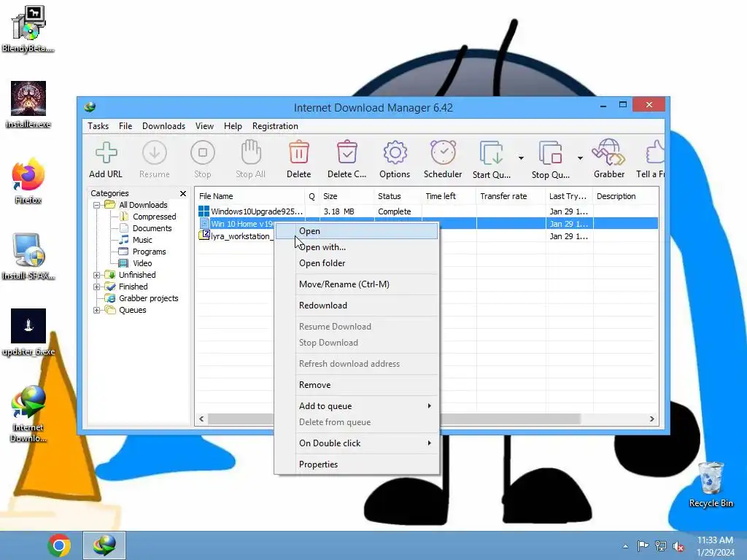This screenshot has width=747, height=560.
Task: Open the Tasks menu
Action: [98, 126]
